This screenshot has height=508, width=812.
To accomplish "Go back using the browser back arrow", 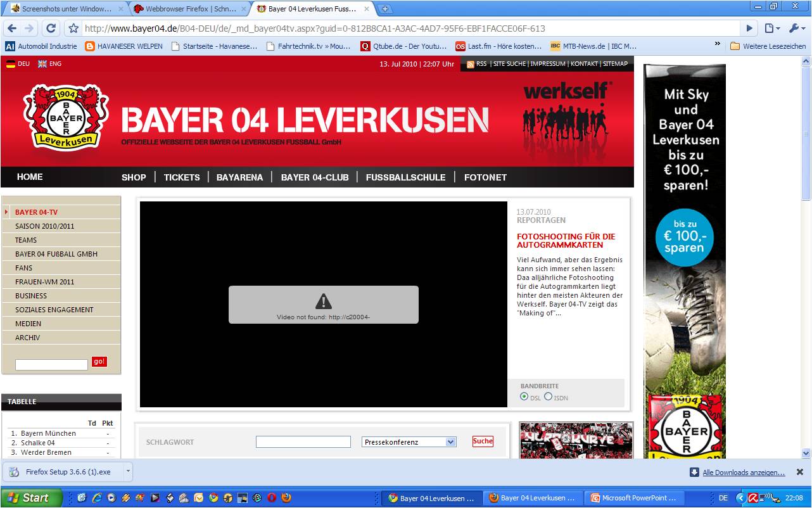I will pos(12,29).
